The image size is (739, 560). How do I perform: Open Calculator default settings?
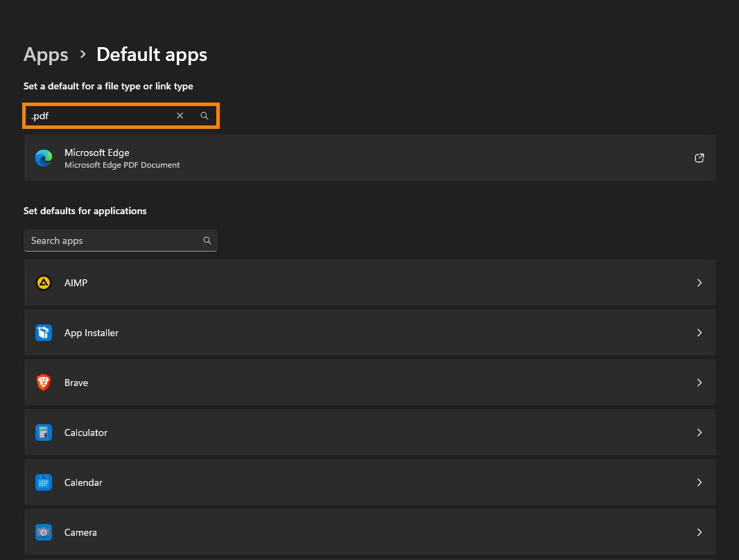370,432
